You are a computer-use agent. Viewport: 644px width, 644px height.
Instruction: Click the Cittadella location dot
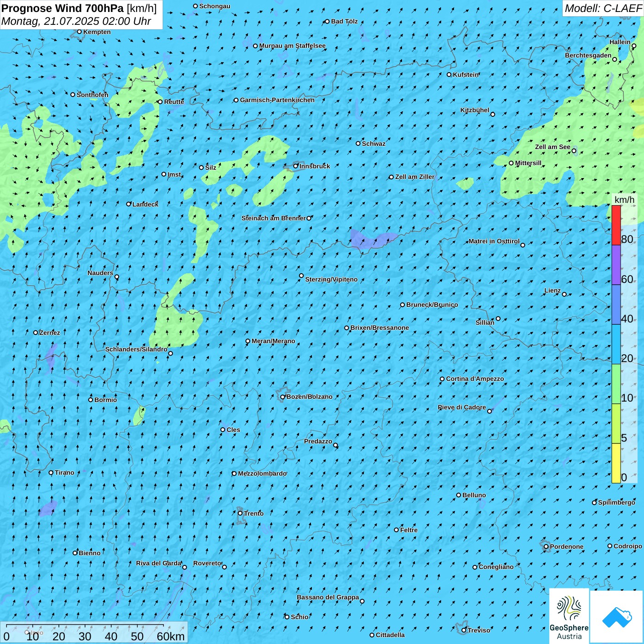[x=372, y=635]
